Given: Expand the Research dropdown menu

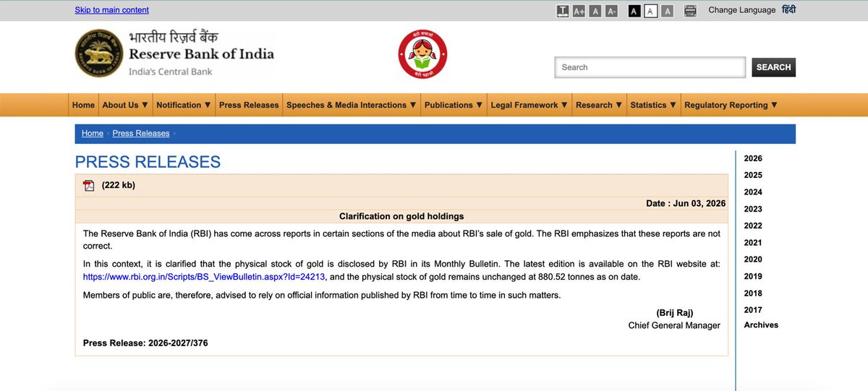Looking at the screenshot, I should pyautogui.click(x=599, y=105).
